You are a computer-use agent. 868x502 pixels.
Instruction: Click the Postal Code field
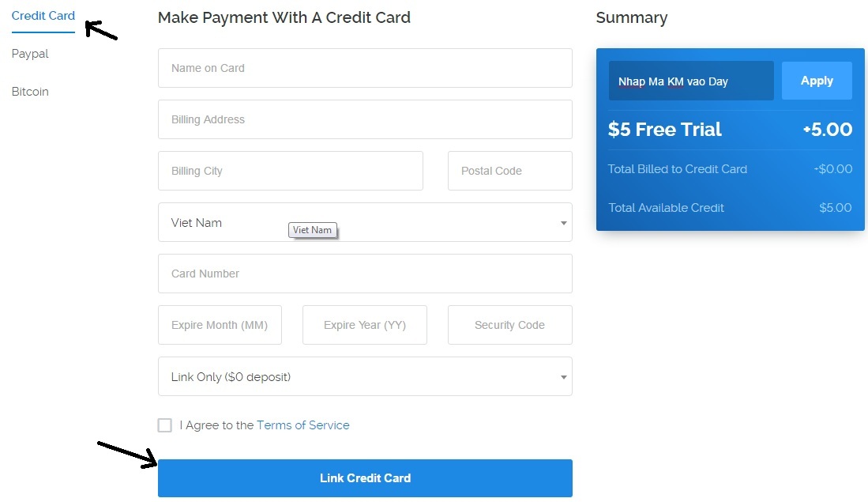point(509,171)
